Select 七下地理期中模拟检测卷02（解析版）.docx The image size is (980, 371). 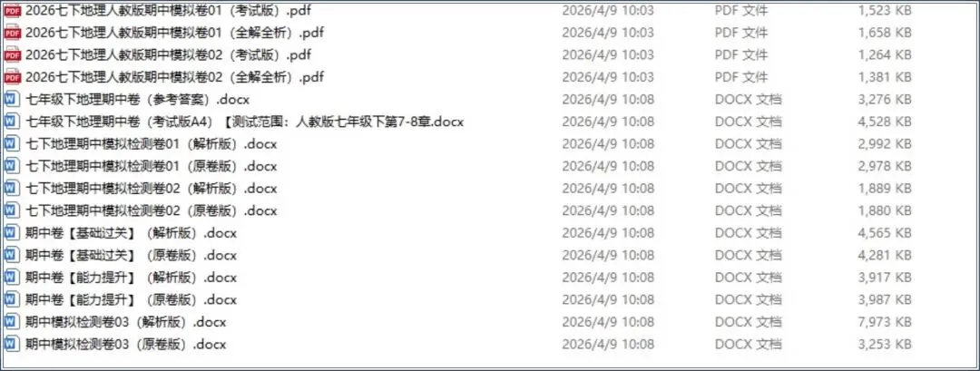tap(151, 189)
